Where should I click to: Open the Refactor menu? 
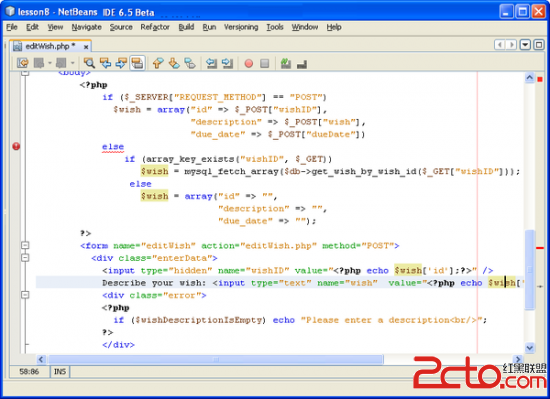tap(155, 27)
